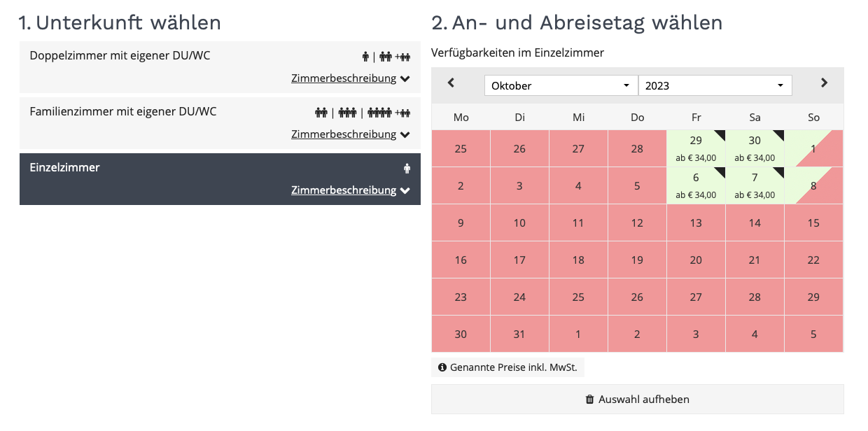The height and width of the screenshot is (431, 868).
Task: Expand Zimmerbeschreibung under Familienzimmer
Action: (350, 134)
